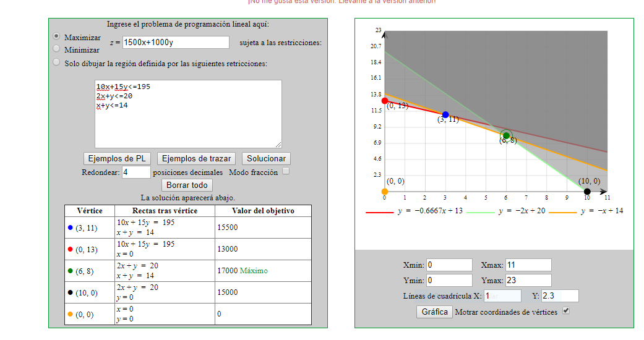Enable the Modo fracción checkbox

(286, 171)
